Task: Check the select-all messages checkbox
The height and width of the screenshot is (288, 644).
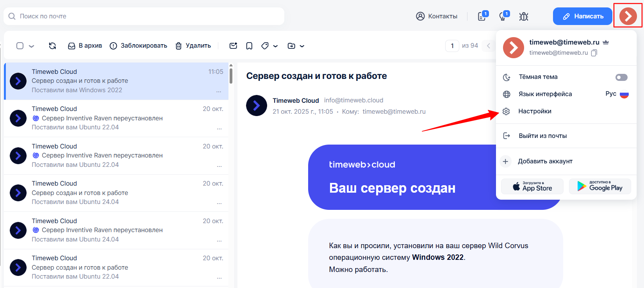Action: pos(20,46)
